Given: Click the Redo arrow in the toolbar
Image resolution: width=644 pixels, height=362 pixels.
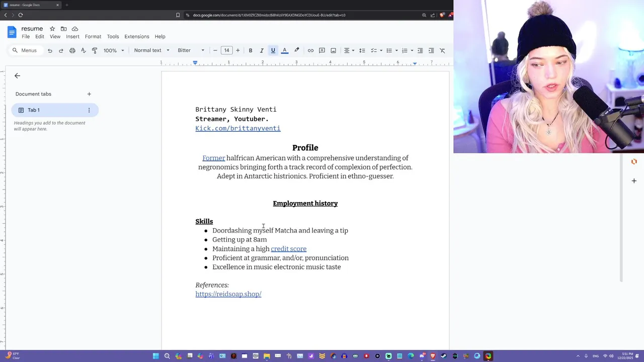Looking at the screenshot, I should pyautogui.click(x=61, y=50).
